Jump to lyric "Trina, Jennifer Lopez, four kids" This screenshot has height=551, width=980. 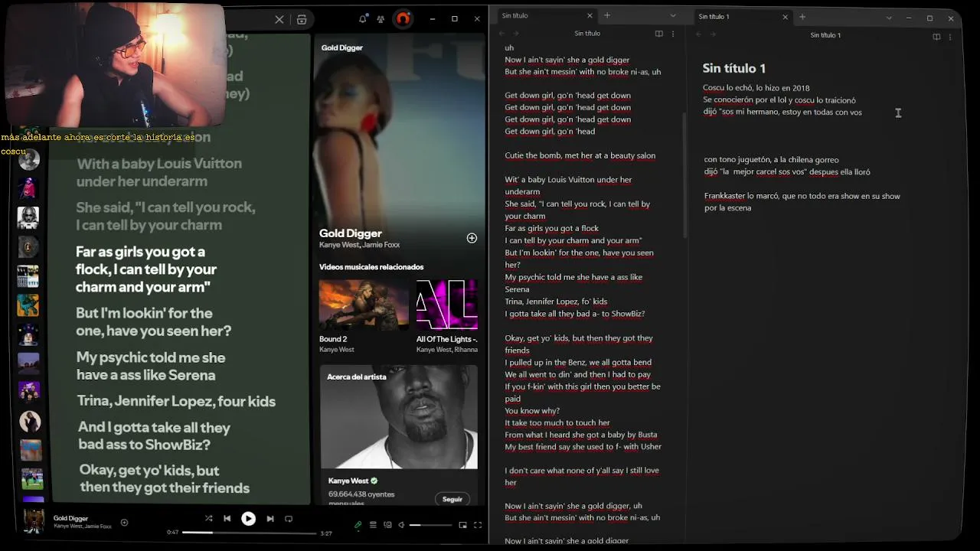[176, 401]
